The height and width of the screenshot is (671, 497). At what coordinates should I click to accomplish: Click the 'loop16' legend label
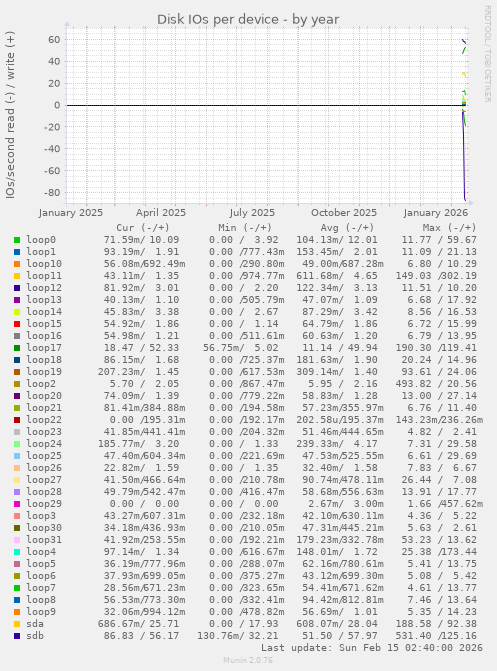point(44,336)
